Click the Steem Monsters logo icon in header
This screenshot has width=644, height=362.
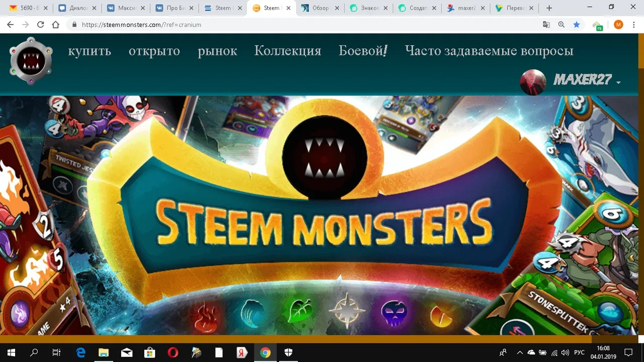coord(31,61)
